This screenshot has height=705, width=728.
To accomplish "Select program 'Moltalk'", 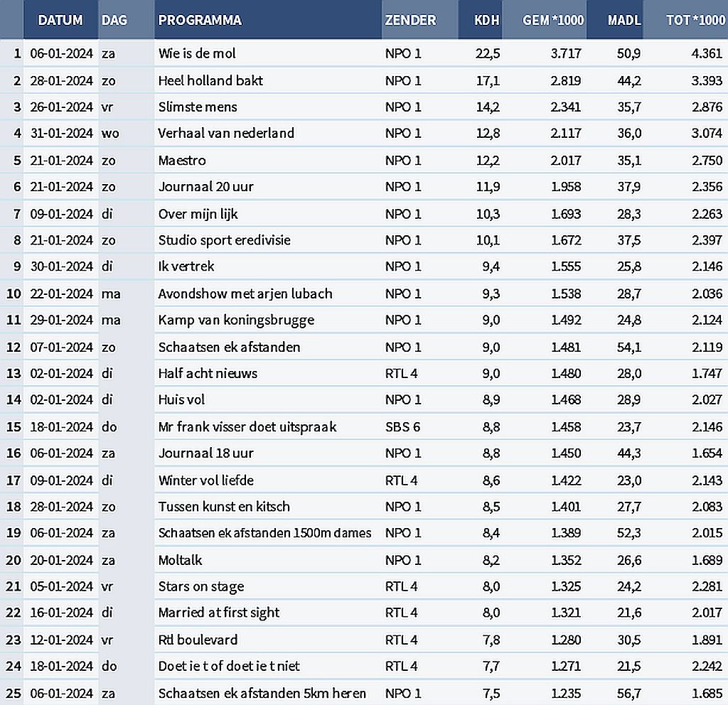I will pyautogui.click(x=180, y=560).
